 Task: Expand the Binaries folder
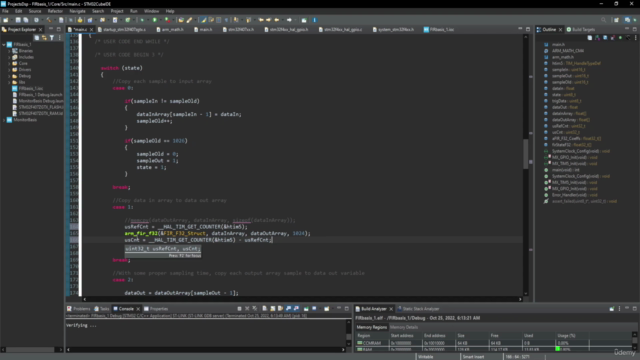coord(9,51)
